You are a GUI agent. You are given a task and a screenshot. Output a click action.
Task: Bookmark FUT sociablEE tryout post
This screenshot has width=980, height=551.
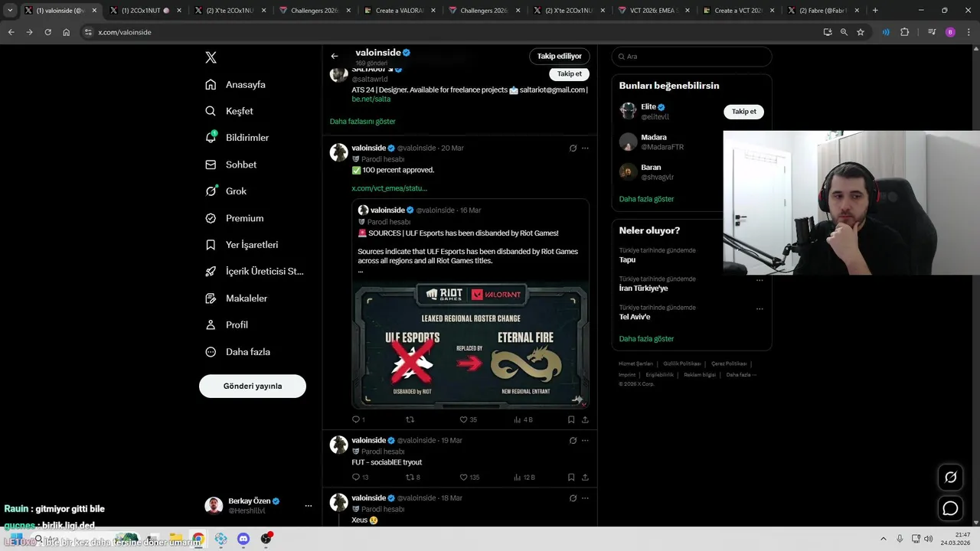pos(571,478)
